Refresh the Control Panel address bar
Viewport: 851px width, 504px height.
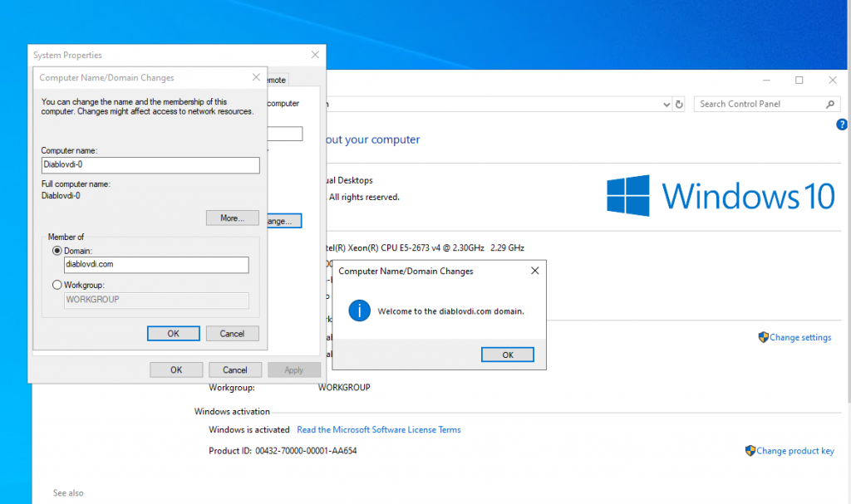pyautogui.click(x=679, y=104)
